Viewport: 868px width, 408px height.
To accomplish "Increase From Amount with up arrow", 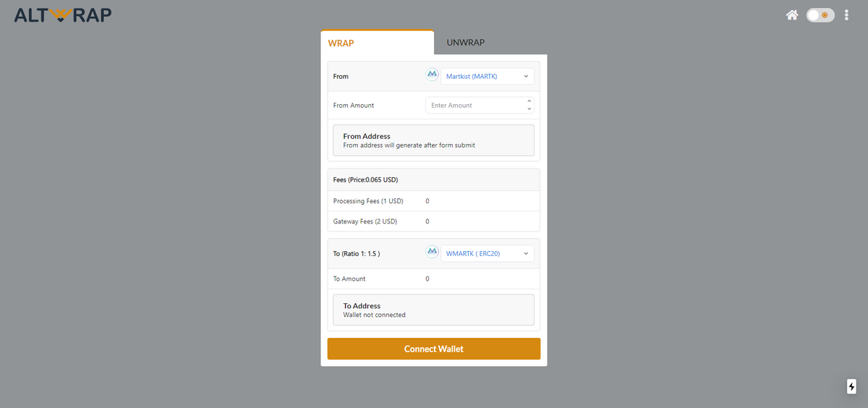I will tap(529, 101).
